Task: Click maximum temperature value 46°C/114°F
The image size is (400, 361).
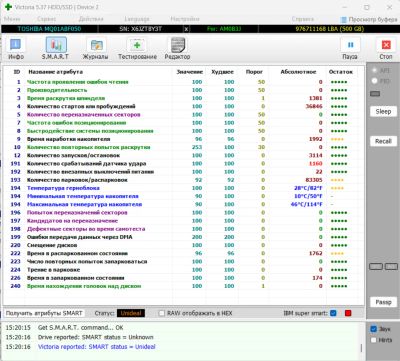Action: [307, 204]
